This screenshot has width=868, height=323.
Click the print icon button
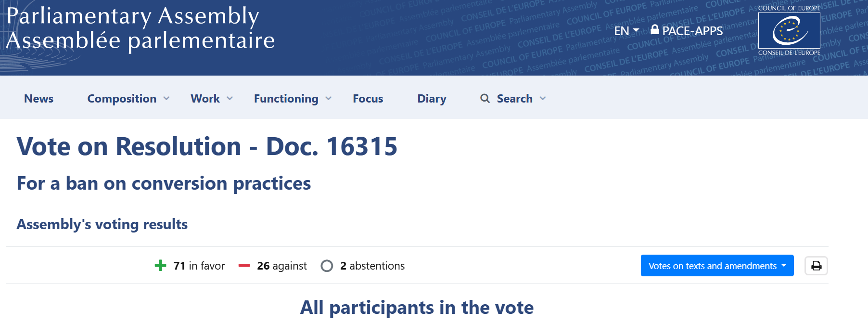[816, 266]
